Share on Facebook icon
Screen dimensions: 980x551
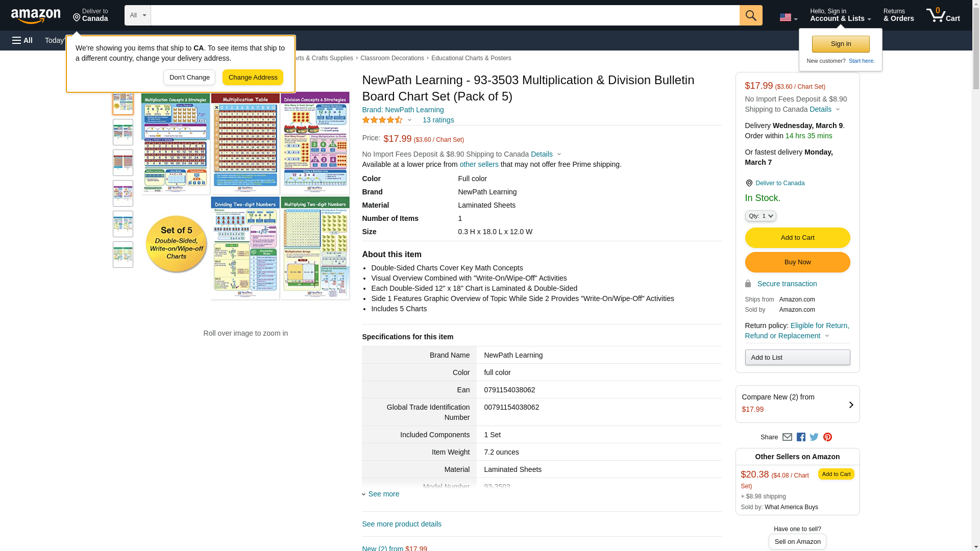tap(801, 437)
